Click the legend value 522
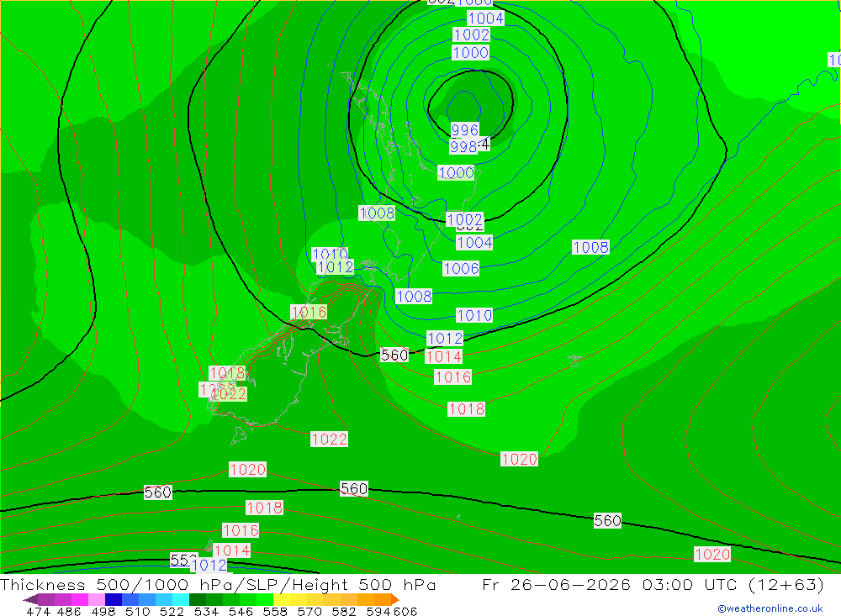The image size is (841, 616). tap(172, 611)
